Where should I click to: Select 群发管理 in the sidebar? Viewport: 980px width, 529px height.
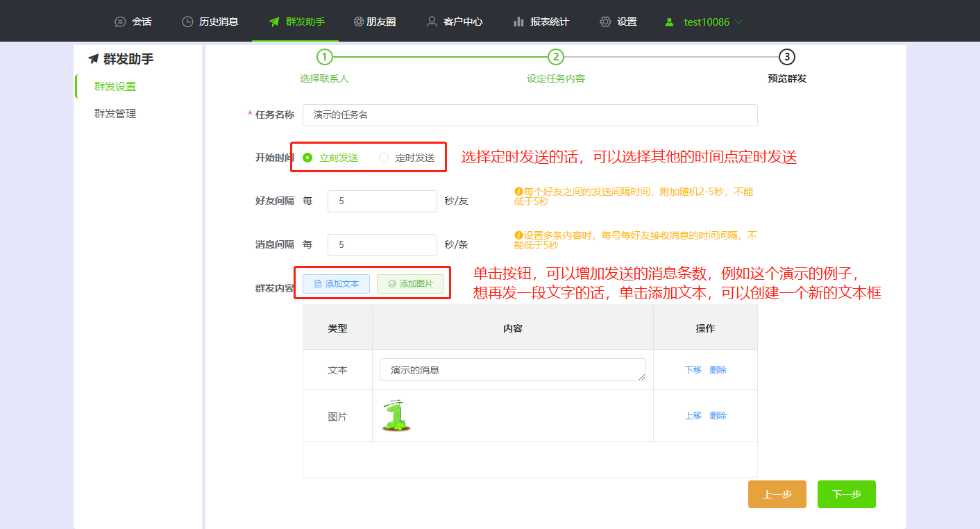pos(115,114)
